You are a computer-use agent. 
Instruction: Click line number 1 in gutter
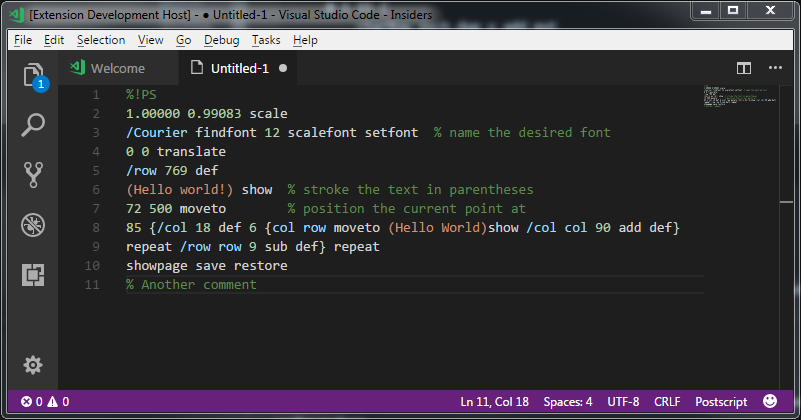[96, 95]
